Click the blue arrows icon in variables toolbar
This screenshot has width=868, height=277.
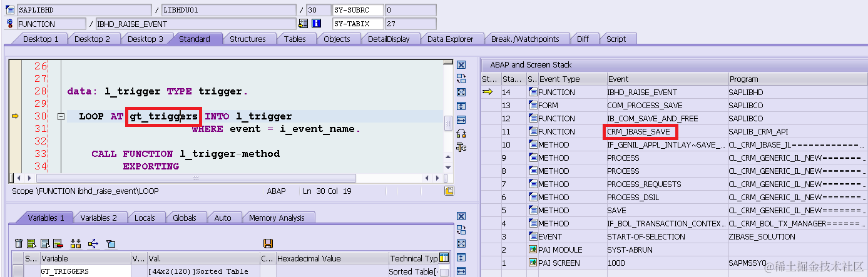click(93, 243)
